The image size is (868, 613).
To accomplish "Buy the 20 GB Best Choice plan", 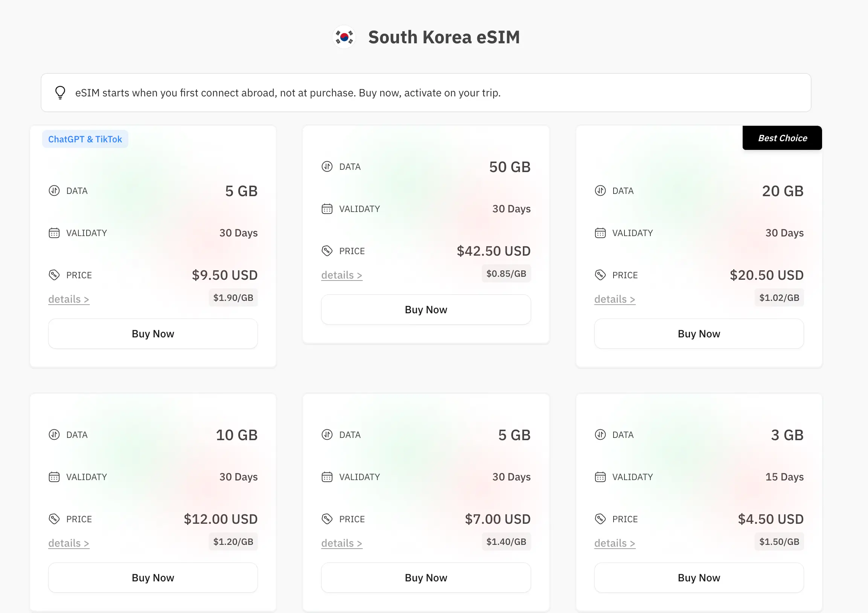I will (699, 334).
